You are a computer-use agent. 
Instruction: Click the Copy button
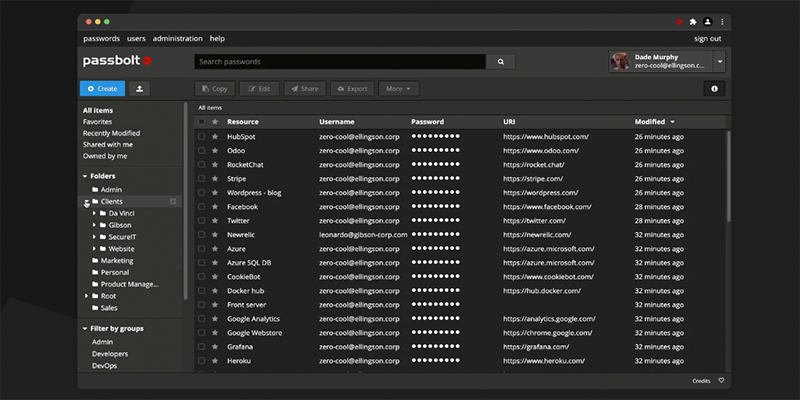click(x=214, y=89)
